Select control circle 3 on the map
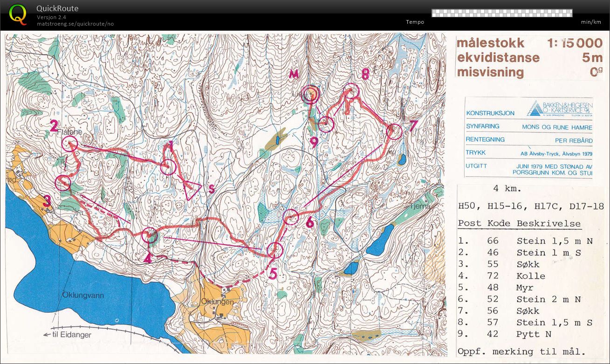Screen dimensions: 610x364 click(x=63, y=183)
